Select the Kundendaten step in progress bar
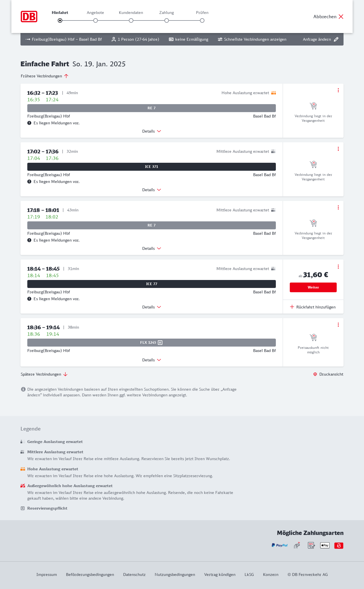 point(131,20)
